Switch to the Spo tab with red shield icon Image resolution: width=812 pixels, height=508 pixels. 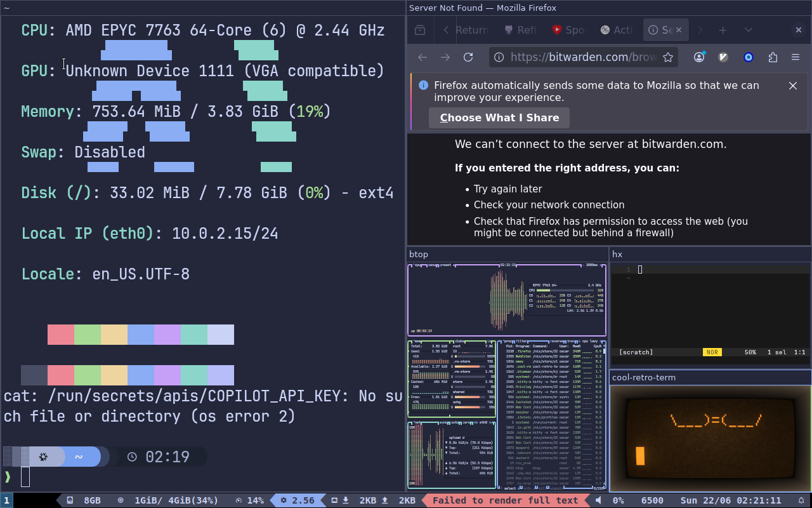568,30
